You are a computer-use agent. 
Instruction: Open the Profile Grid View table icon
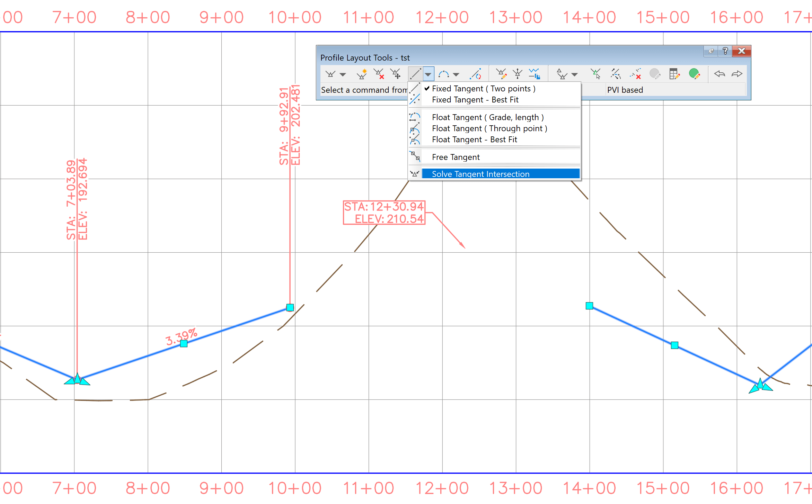[674, 74]
